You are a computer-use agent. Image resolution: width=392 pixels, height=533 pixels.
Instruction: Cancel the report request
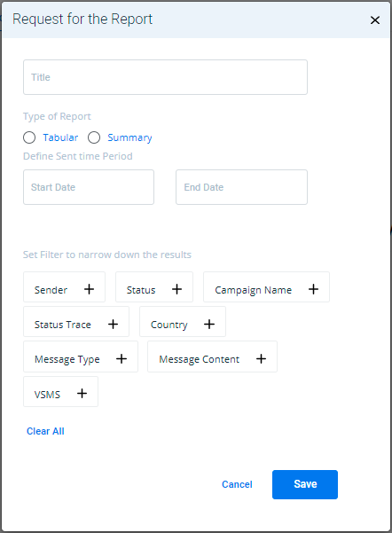[x=237, y=484]
